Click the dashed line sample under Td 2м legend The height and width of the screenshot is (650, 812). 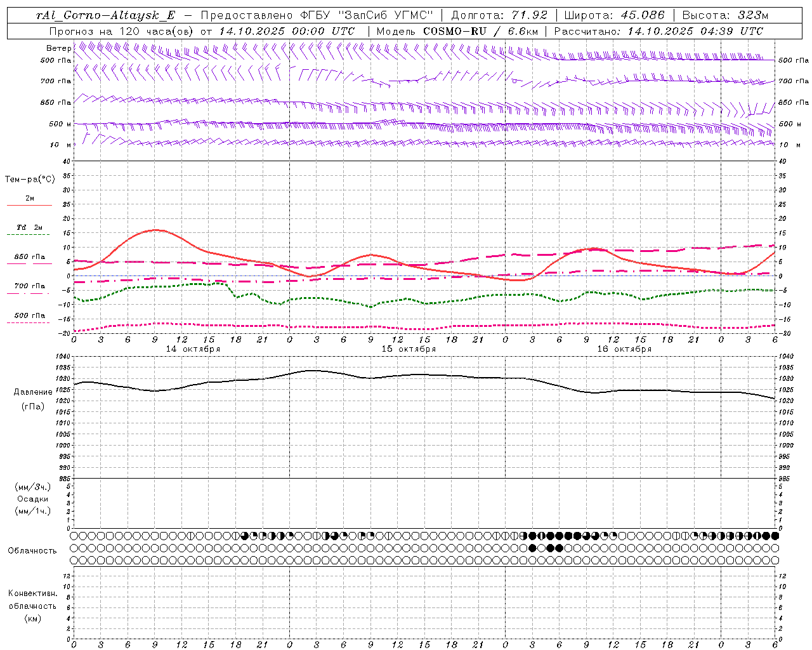(28, 235)
